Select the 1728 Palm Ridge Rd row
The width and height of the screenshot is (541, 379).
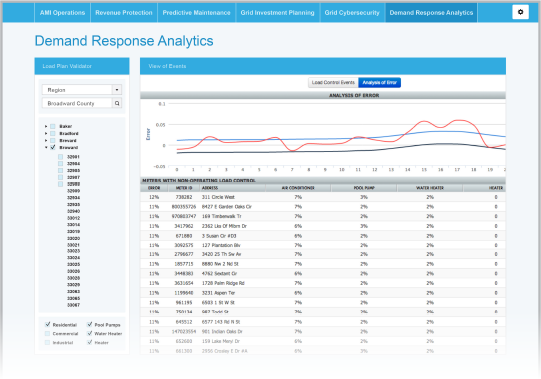click(x=323, y=283)
